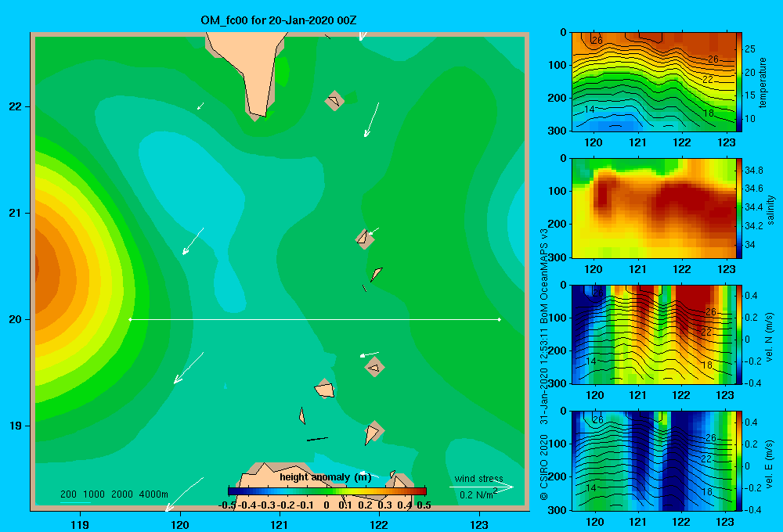
Task: Click the vel. N (m/s) axis label
Action: [x=769, y=337]
